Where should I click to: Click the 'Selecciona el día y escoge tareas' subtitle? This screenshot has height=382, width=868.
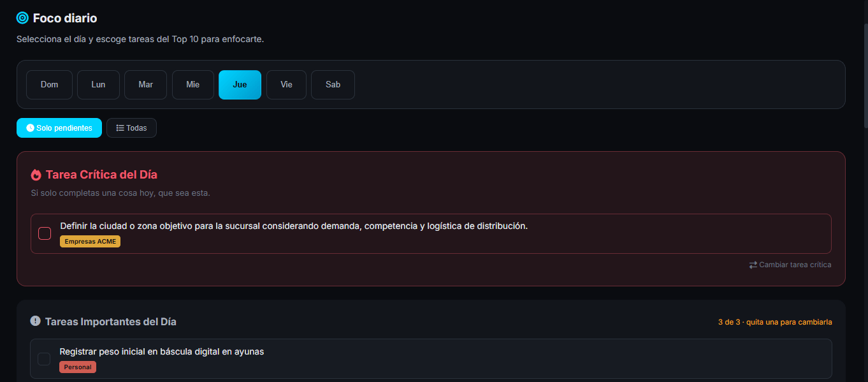(140, 39)
